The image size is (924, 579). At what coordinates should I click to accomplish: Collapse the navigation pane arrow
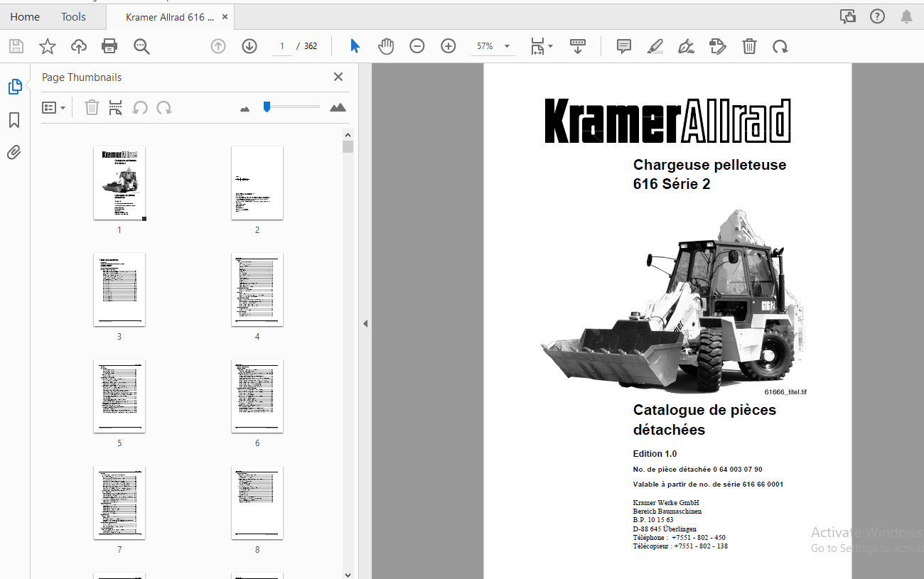pyautogui.click(x=365, y=323)
